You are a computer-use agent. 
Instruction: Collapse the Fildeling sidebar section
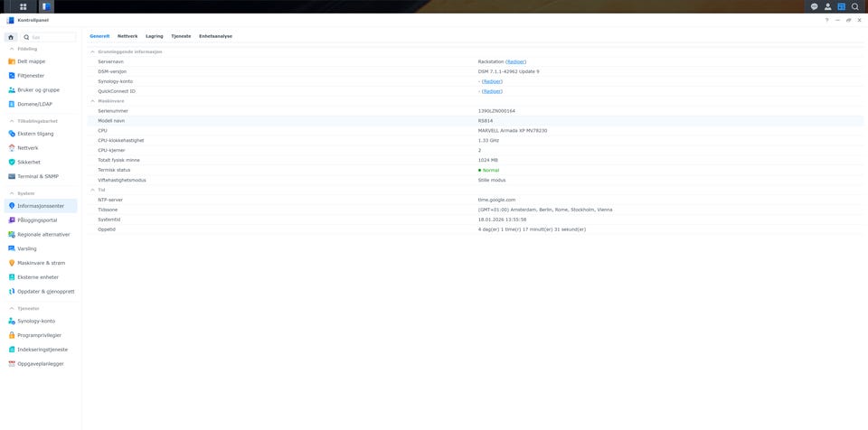(x=12, y=49)
